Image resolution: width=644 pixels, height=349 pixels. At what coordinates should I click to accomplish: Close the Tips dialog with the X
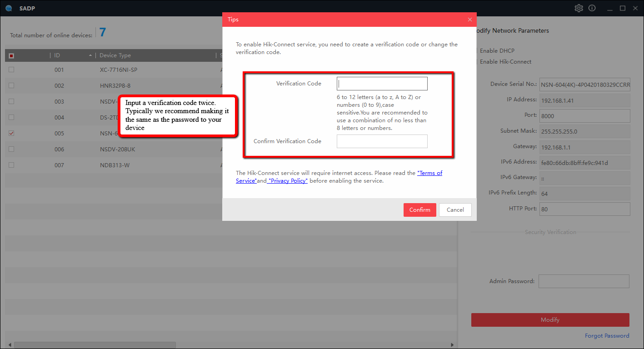(470, 20)
